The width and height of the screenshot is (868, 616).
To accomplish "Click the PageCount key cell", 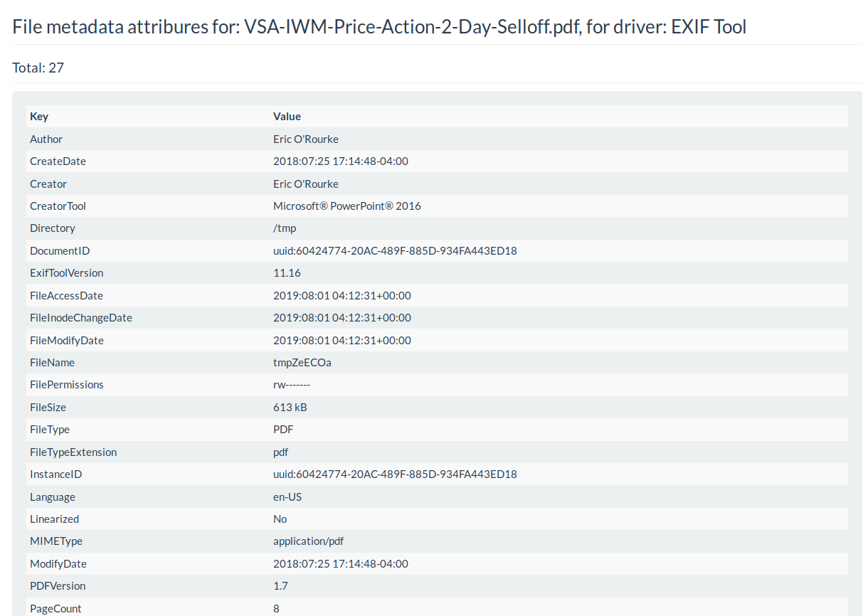I will coord(55,609).
